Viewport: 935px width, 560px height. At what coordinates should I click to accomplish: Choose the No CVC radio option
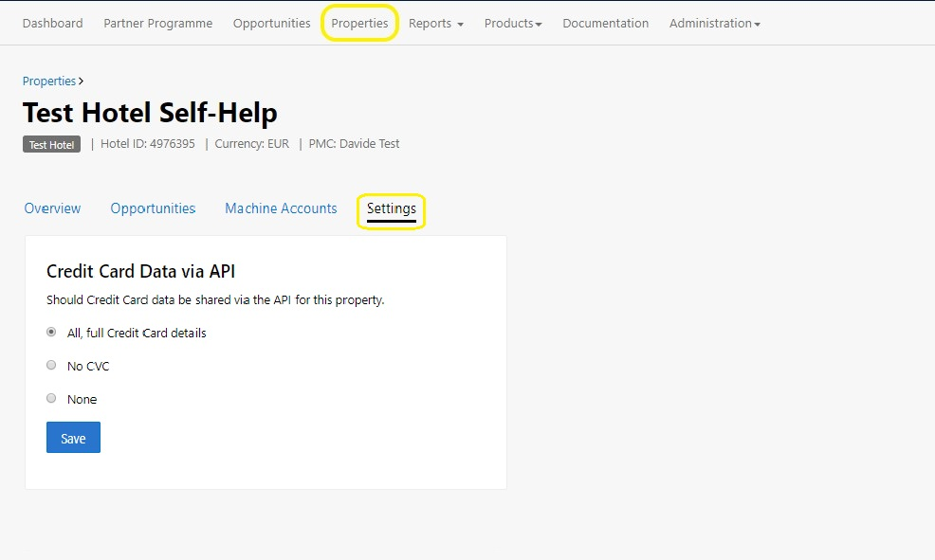pyautogui.click(x=51, y=366)
